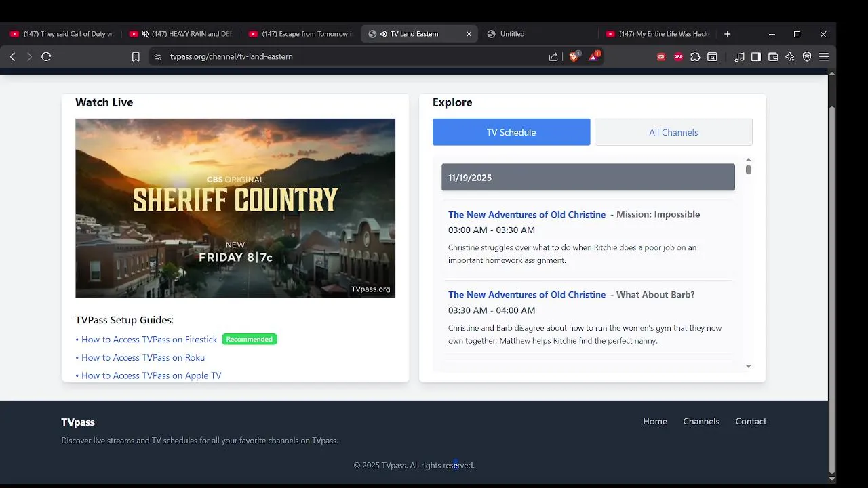Select the TV Schedule button

[x=511, y=132]
